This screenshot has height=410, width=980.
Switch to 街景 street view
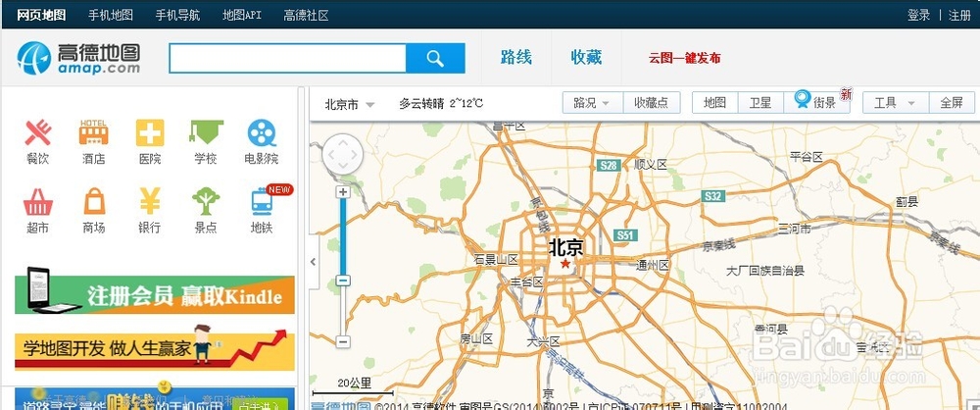[x=817, y=101]
